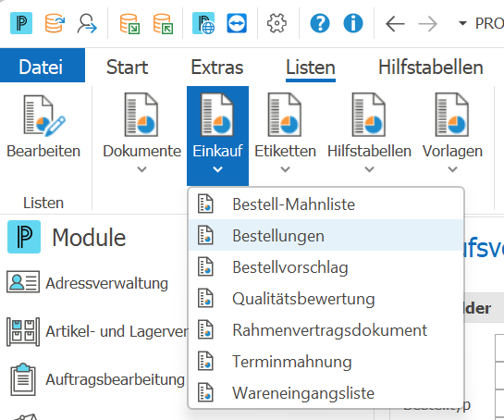Expand the Vorlagen dropdown chevron
This screenshot has height=420, width=504.
click(452, 169)
